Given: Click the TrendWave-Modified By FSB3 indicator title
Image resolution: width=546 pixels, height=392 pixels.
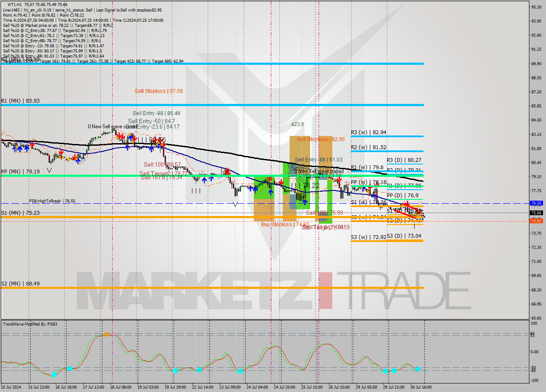Looking at the screenshot, I should click(x=30, y=324).
